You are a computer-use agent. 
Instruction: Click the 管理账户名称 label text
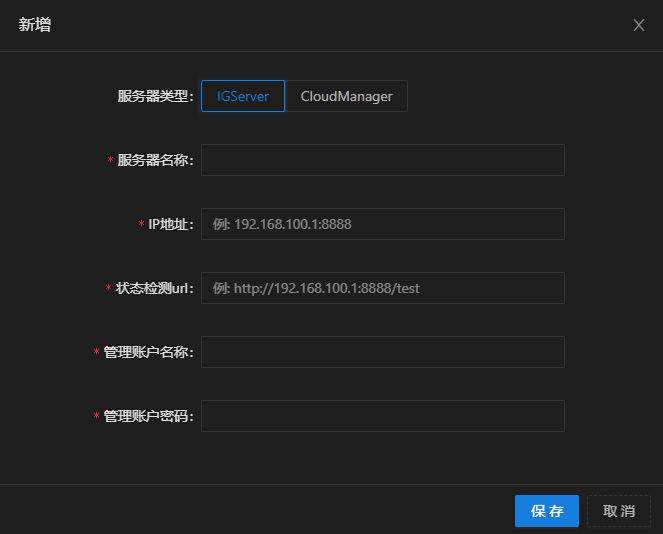(x=148, y=352)
